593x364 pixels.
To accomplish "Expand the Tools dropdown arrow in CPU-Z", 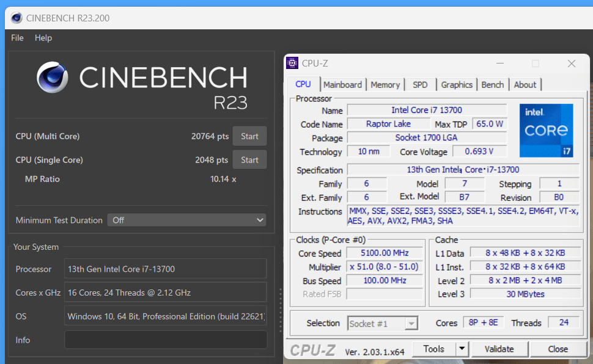I will [x=462, y=349].
